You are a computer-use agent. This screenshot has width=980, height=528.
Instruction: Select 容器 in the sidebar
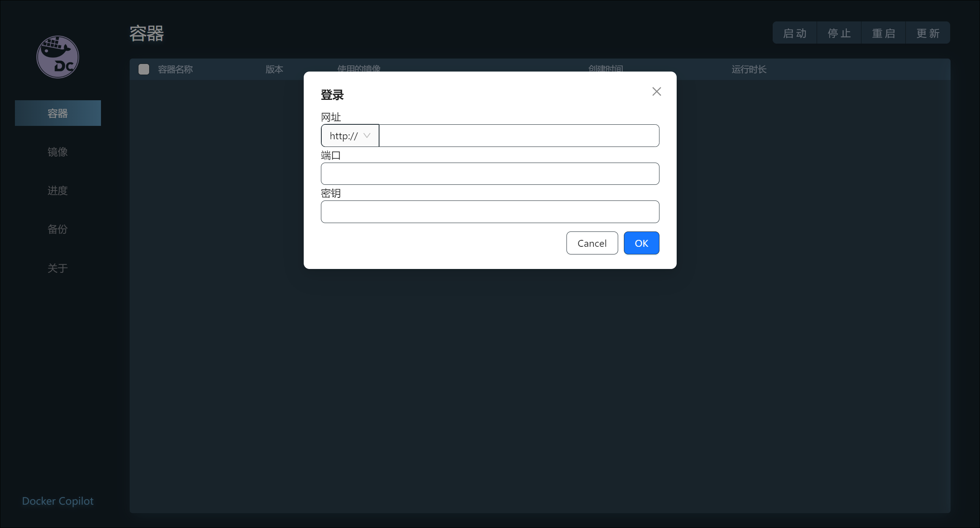click(58, 113)
